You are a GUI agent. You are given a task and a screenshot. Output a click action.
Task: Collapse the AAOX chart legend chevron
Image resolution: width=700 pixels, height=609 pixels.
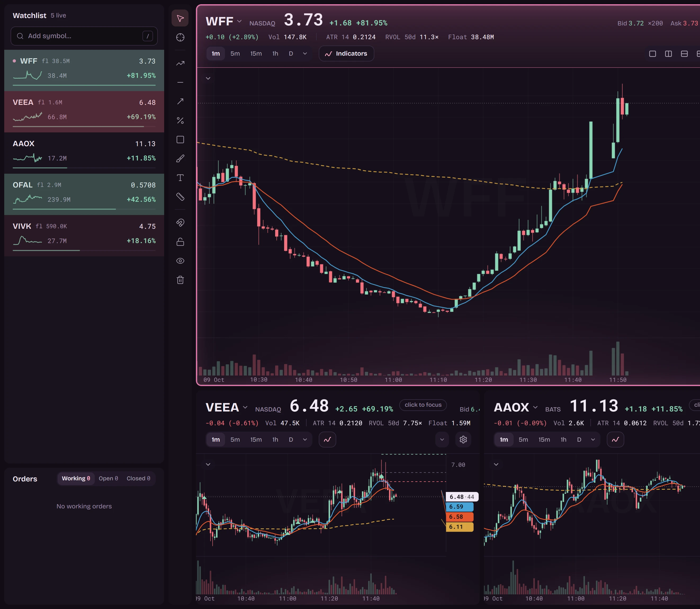[496, 464]
